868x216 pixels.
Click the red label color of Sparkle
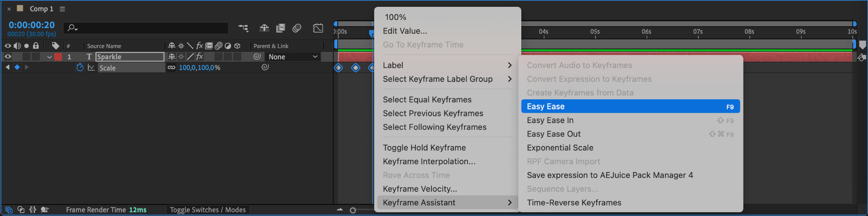[58, 57]
